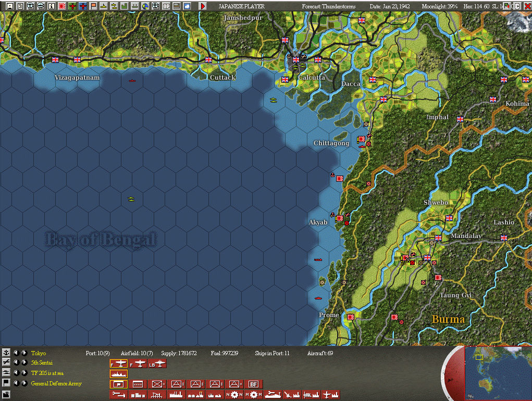Click the cloud weather icon
The height and width of the screenshot is (401, 532).
187,6
